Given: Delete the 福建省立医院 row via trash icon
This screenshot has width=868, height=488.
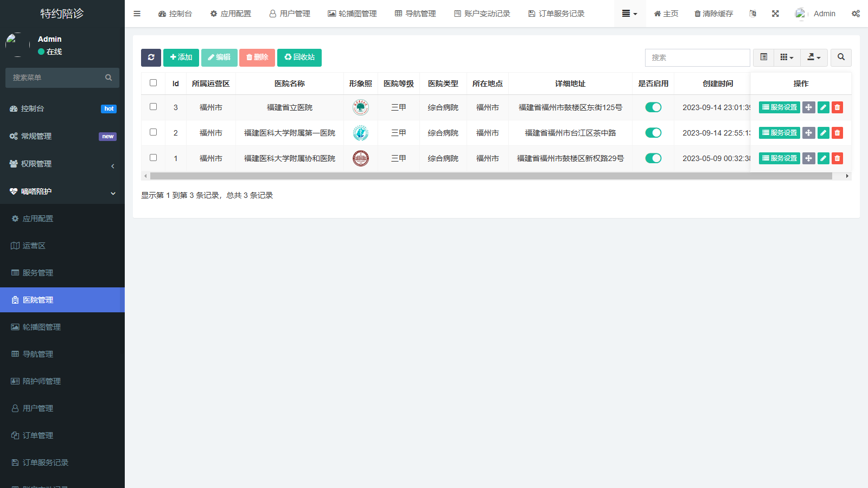Looking at the screenshot, I should [837, 107].
